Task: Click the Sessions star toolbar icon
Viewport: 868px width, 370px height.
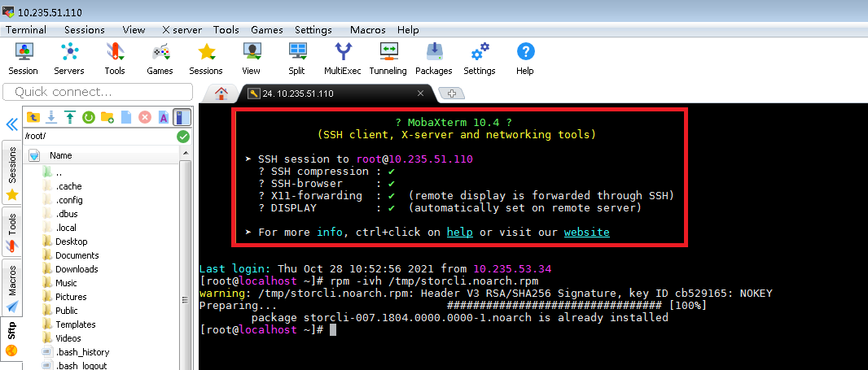Action: tap(206, 59)
